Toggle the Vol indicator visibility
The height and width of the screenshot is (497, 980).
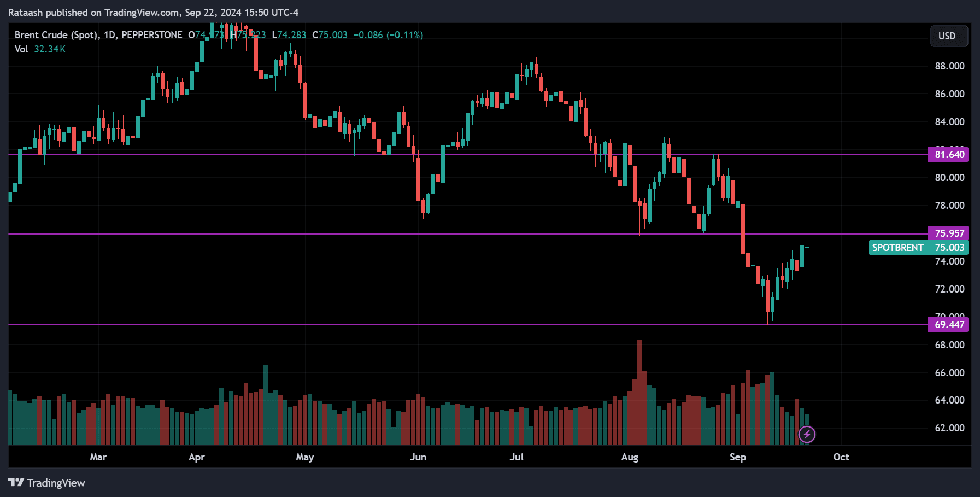point(21,49)
